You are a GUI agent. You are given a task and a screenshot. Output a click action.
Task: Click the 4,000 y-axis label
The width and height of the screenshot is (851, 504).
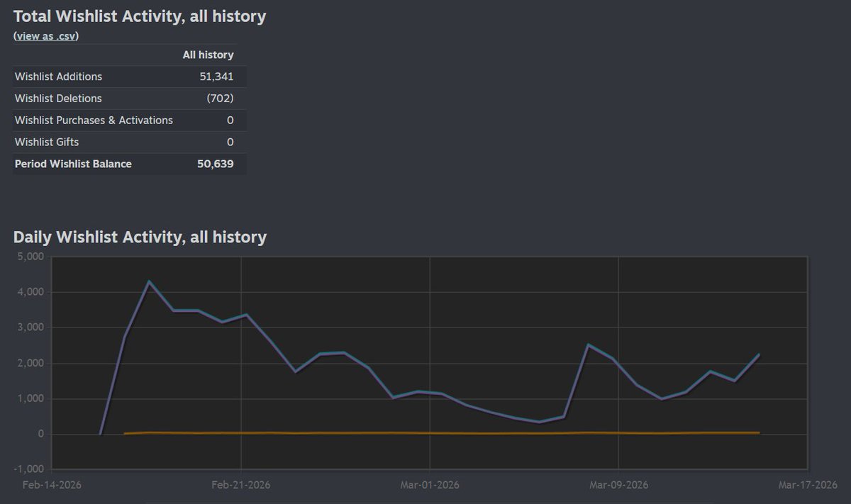tap(31, 292)
